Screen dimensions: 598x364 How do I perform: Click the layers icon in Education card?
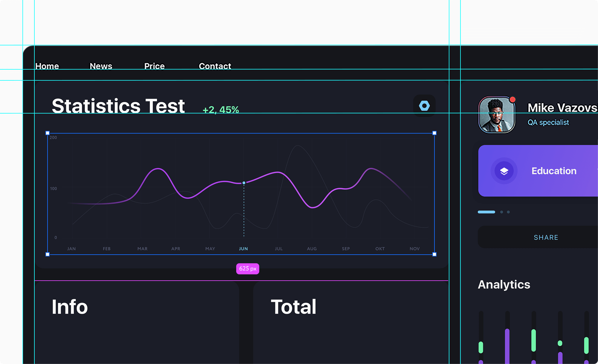click(504, 171)
